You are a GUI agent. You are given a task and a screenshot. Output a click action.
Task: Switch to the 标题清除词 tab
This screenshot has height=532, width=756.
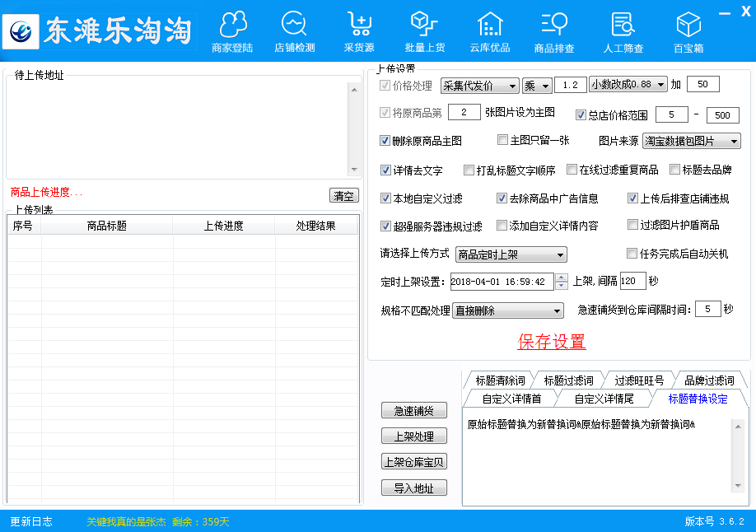tap(500, 380)
